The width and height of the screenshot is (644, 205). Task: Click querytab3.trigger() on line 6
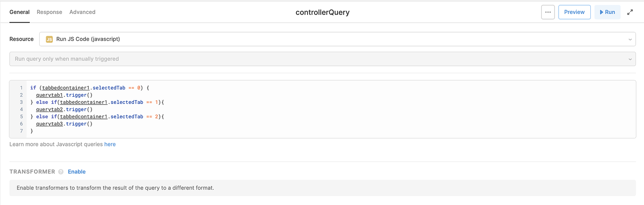pos(64,124)
